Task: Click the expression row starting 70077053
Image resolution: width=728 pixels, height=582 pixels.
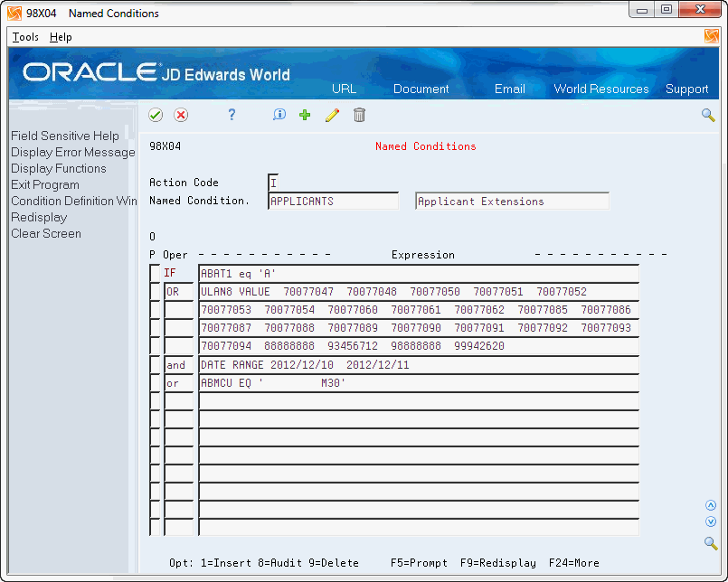Action: (419, 310)
